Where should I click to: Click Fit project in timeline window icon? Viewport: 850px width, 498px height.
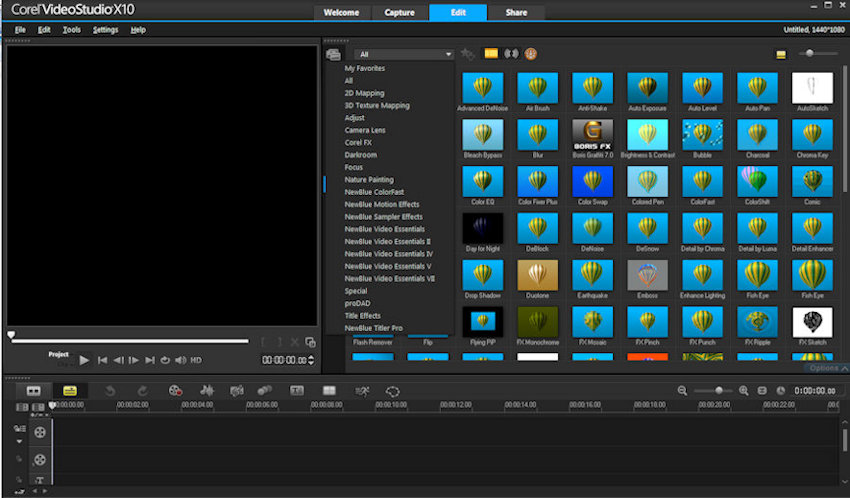pyautogui.click(x=762, y=390)
